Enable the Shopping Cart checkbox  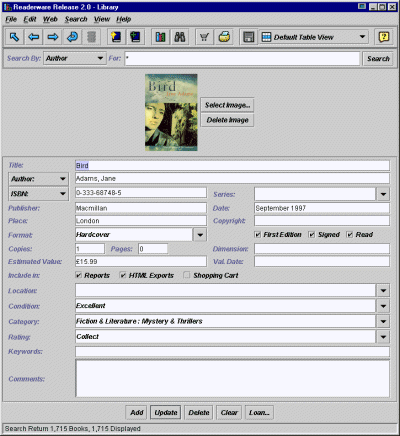tap(187, 275)
